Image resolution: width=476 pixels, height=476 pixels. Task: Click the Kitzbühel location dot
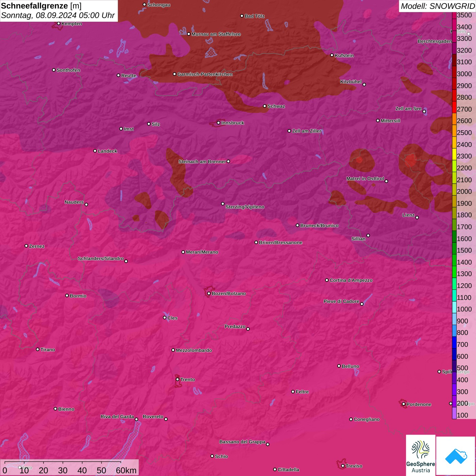364,85
